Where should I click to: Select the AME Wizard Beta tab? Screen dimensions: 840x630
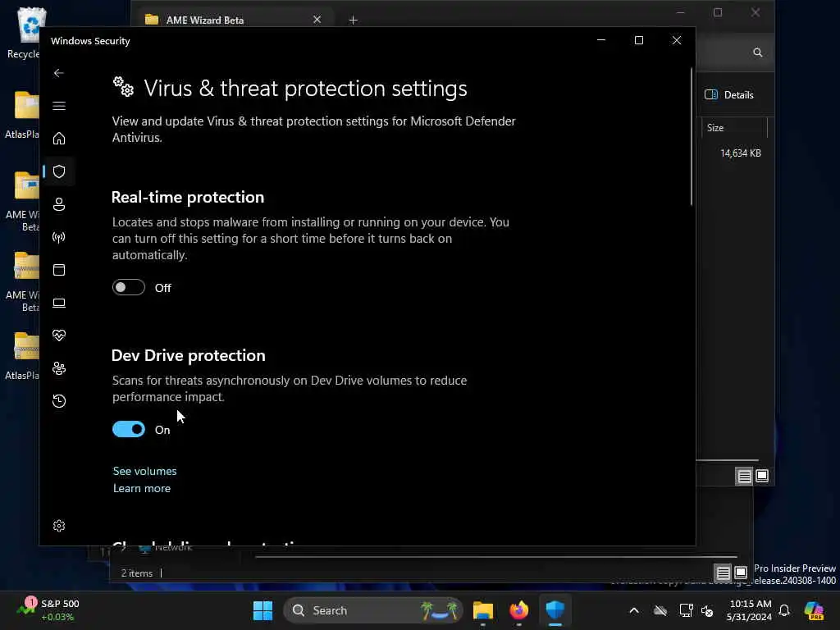(234, 20)
